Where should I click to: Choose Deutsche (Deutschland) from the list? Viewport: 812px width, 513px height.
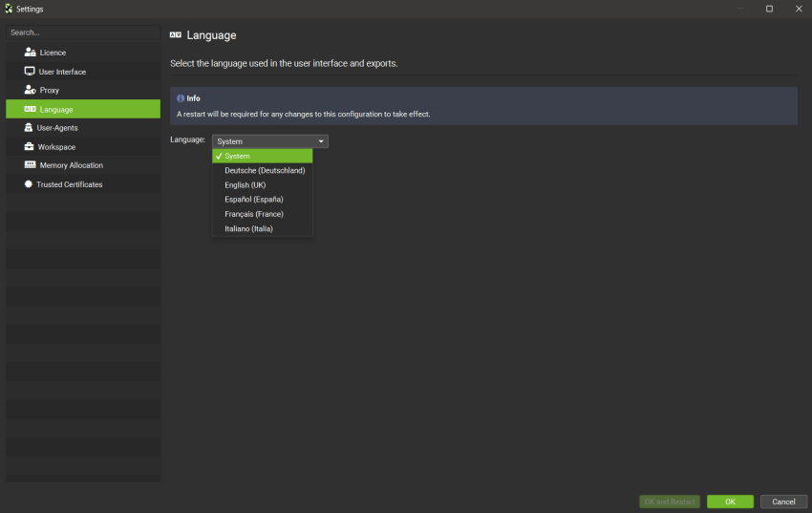(x=265, y=170)
